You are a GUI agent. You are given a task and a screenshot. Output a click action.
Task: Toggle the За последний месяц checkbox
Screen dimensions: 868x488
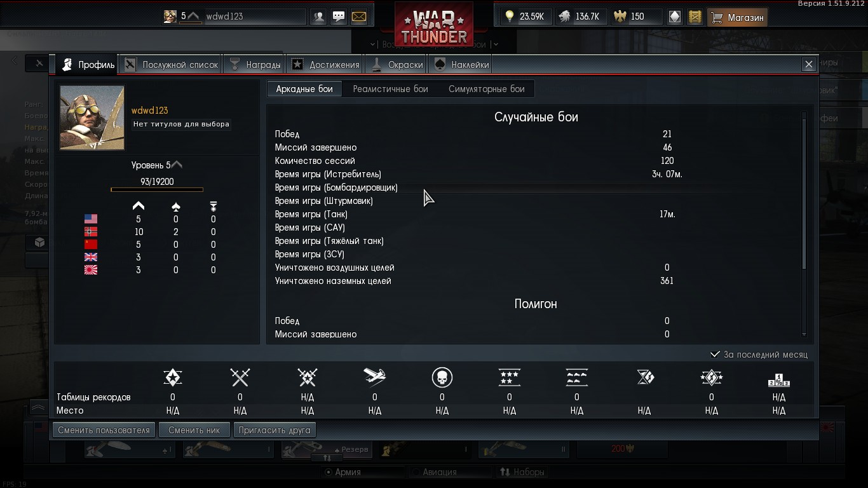[715, 355]
